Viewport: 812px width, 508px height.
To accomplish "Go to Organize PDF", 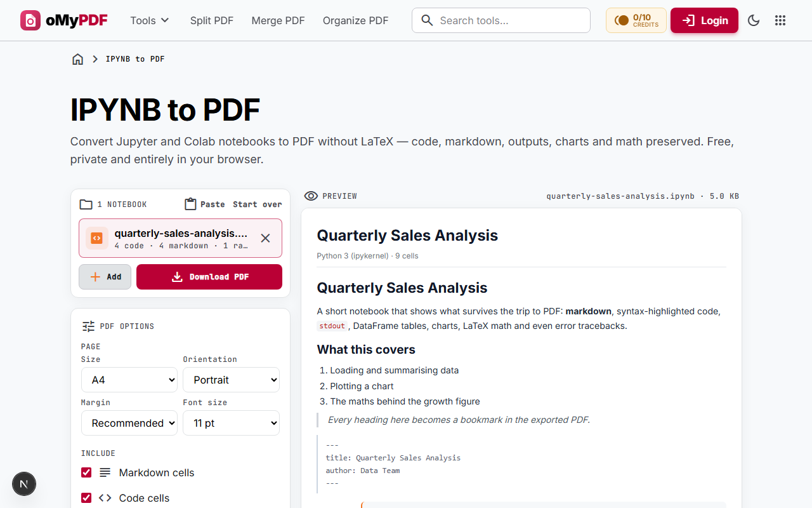I will point(355,20).
